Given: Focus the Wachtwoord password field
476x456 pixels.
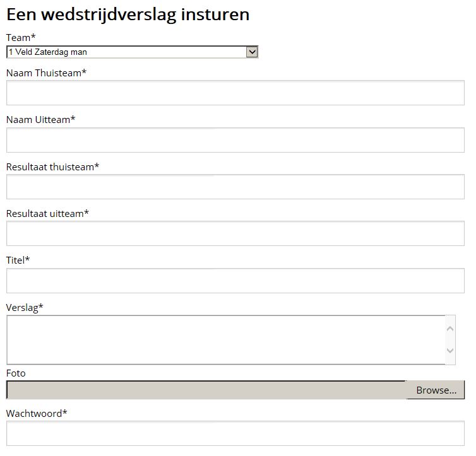Looking at the screenshot, I should coord(235,433).
